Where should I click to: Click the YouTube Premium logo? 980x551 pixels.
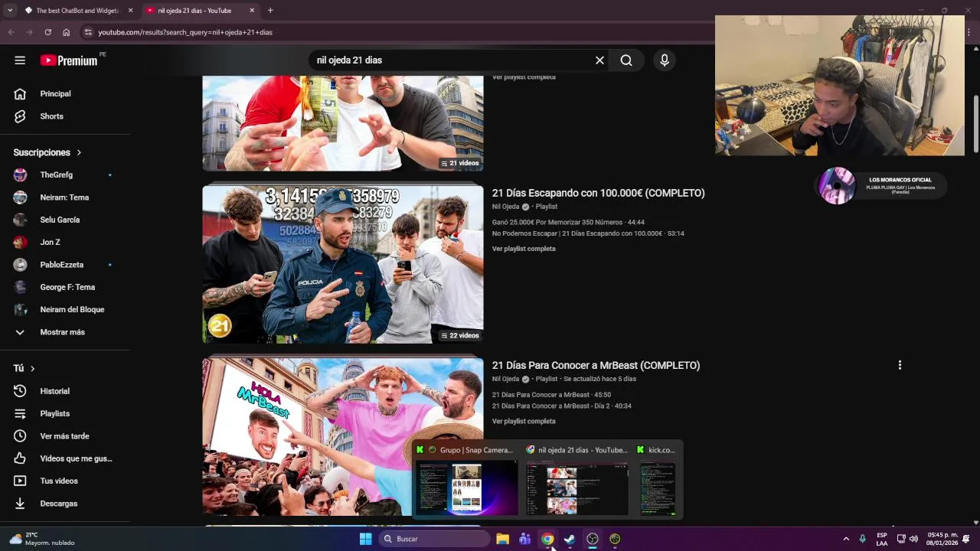[69, 60]
